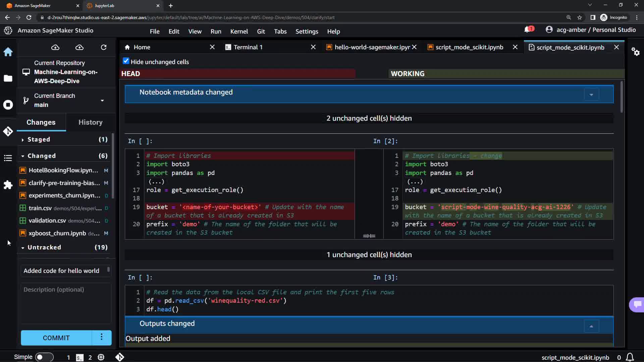This screenshot has width=644, height=362.
Task: Click the COMMIT button
Action: click(56, 338)
